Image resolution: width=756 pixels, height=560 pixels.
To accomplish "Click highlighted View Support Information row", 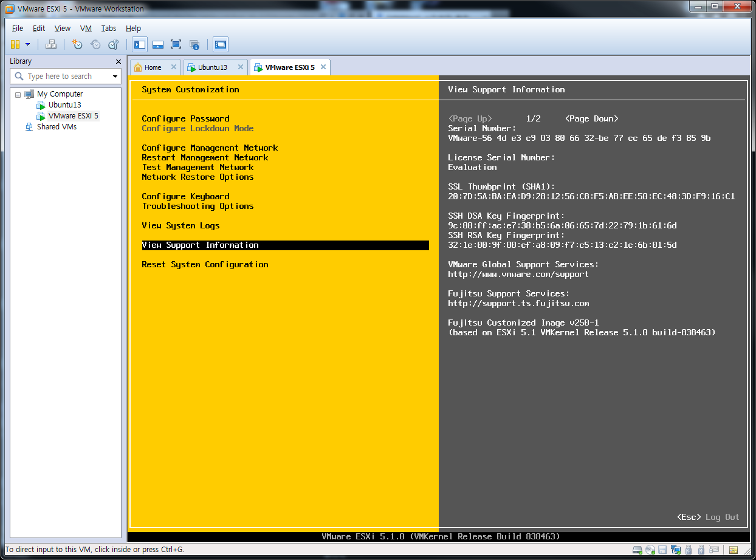I will pos(285,245).
